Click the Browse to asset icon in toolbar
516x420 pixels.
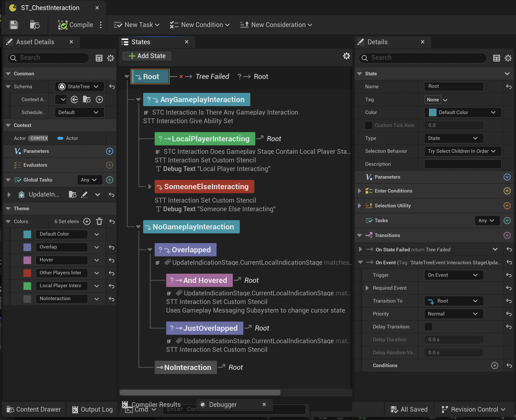[x=34, y=25]
